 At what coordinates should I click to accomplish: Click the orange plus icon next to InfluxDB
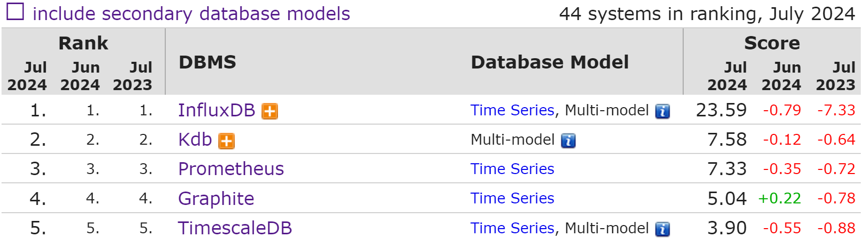tap(270, 111)
